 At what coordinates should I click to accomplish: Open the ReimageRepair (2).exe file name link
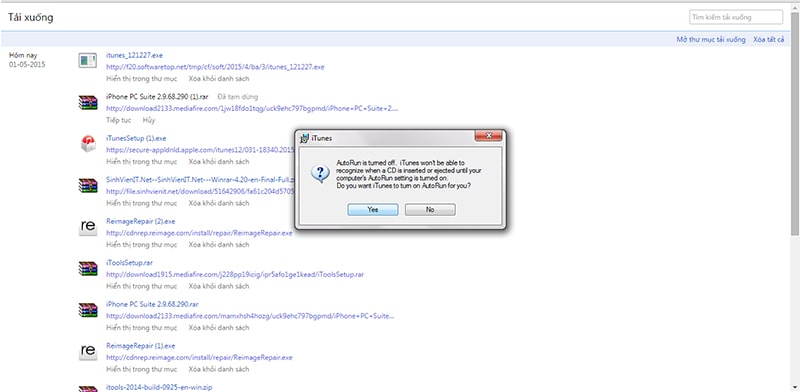pyautogui.click(x=140, y=222)
